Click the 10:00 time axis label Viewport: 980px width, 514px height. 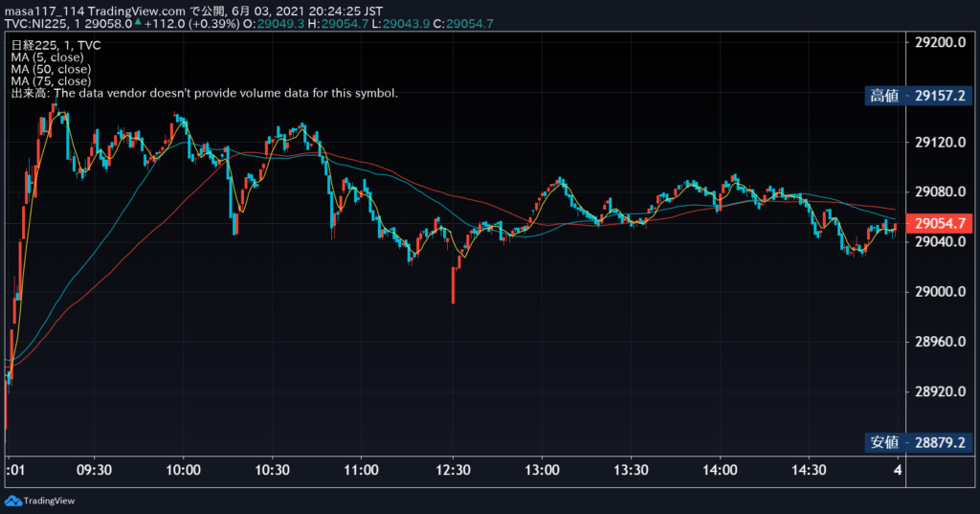click(x=183, y=470)
